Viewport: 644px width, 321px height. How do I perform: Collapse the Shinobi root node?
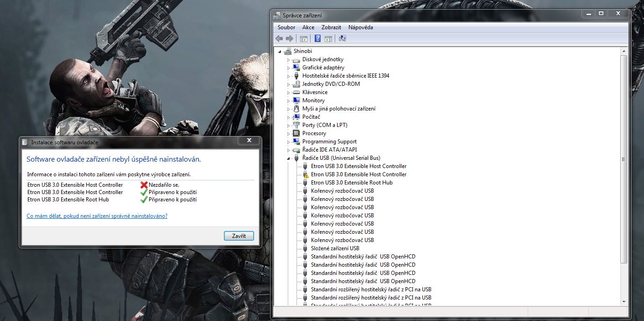pyautogui.click(x=280, y=52)
